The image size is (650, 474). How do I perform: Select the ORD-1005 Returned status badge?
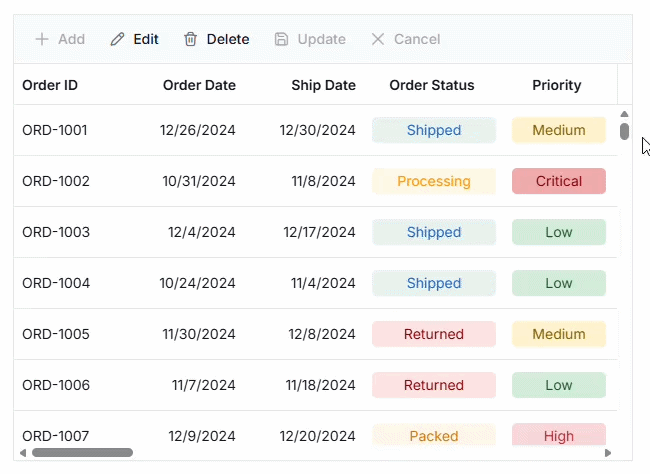click(434, 334)
